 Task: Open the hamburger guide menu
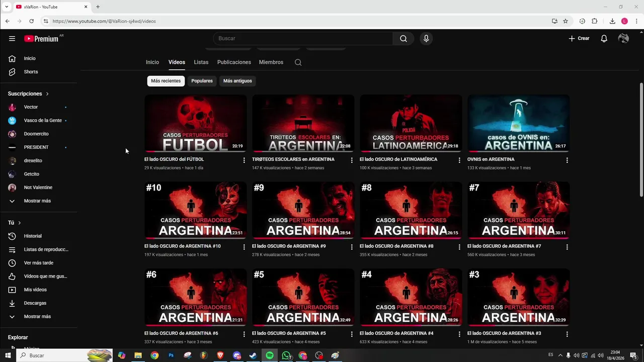tap(12, 38)
